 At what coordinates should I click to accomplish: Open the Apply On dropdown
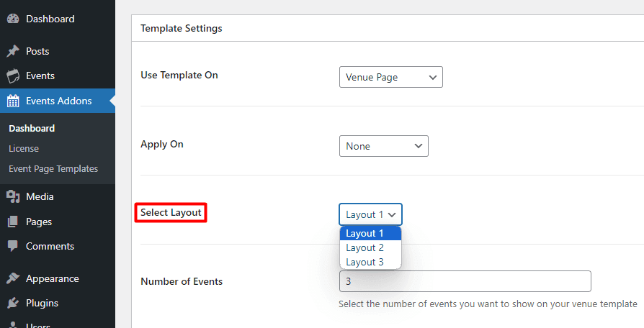click(x=383, y=146)
